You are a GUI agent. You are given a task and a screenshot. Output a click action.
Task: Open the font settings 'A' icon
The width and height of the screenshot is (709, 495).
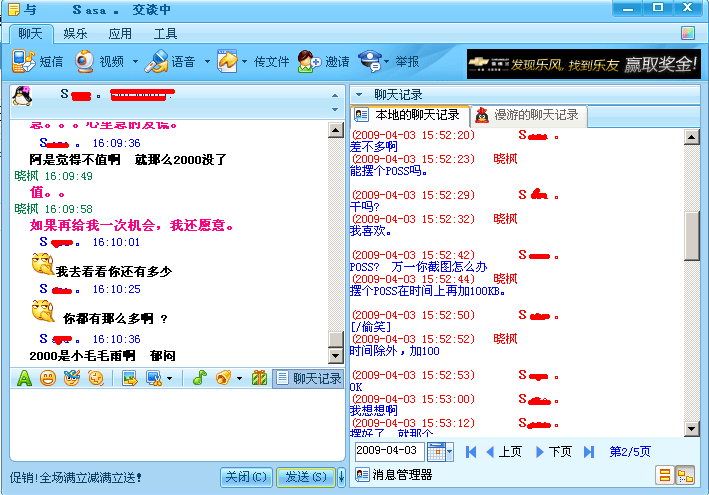[24, 378]
